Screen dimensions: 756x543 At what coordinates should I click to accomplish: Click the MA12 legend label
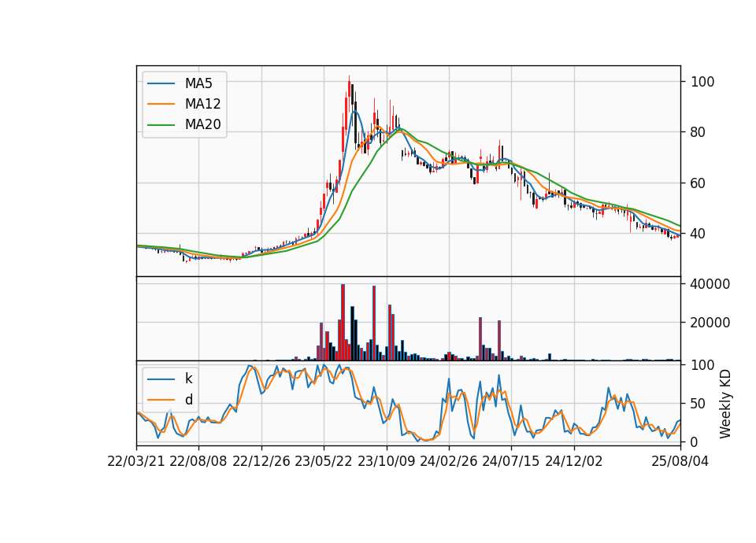point(202,104)
